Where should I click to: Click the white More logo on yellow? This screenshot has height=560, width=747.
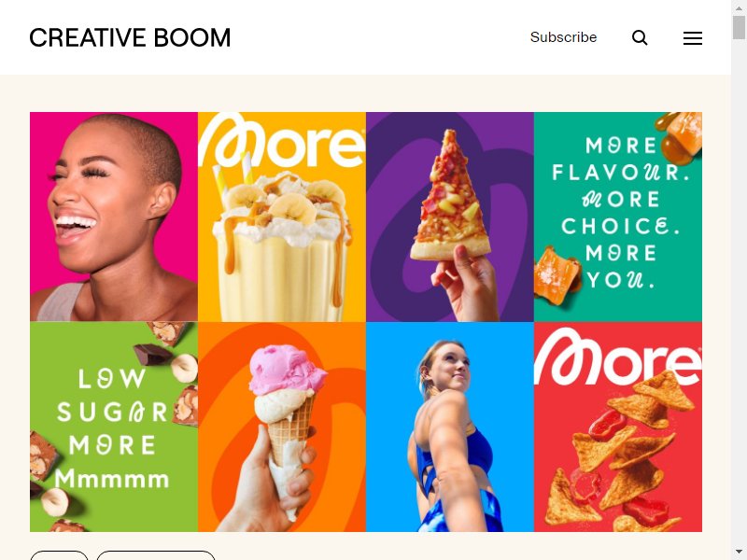click(282, 141)
